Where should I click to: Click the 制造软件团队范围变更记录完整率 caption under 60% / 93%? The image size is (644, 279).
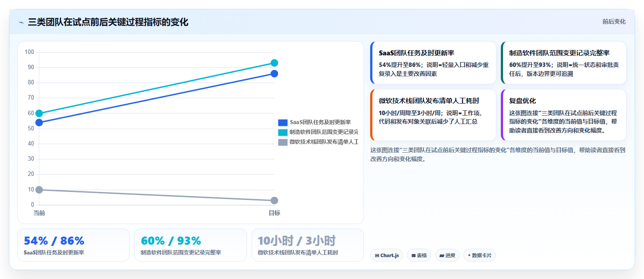(181, 253)
